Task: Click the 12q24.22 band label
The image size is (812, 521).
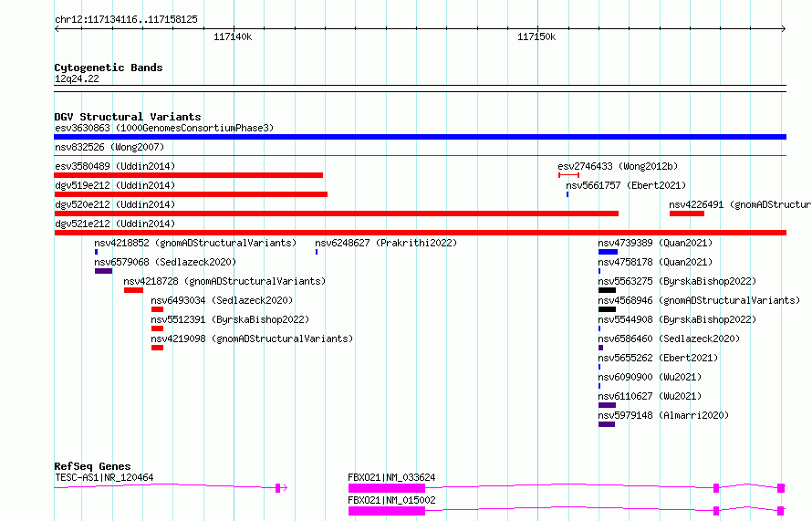Action: click(77, 78)
